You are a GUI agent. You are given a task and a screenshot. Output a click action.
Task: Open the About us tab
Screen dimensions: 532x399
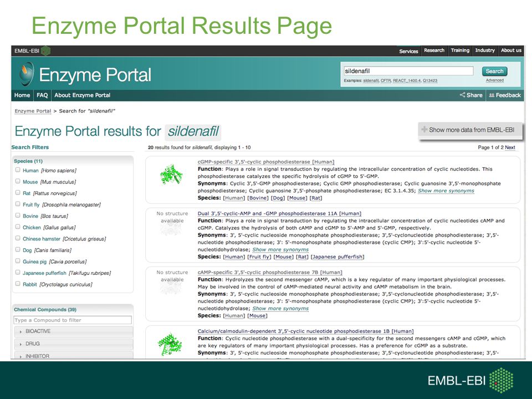511,50
